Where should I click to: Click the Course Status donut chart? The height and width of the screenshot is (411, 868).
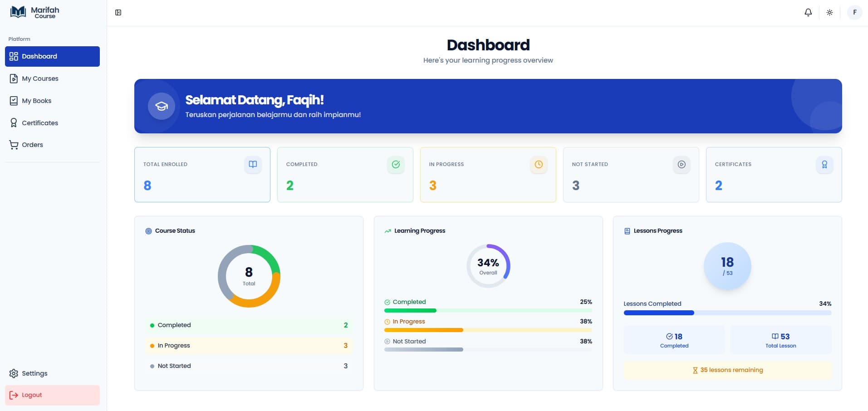(x=249, y=276)
